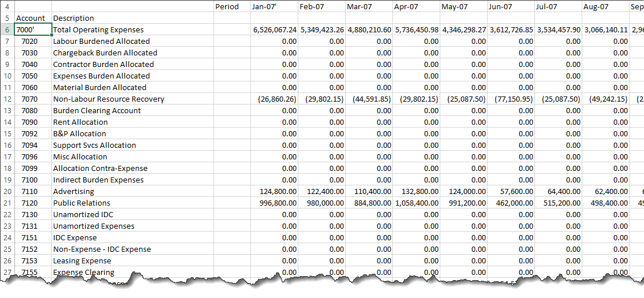Select the Leasing Expense description cell
644x298 pixels.
[82, 260]
